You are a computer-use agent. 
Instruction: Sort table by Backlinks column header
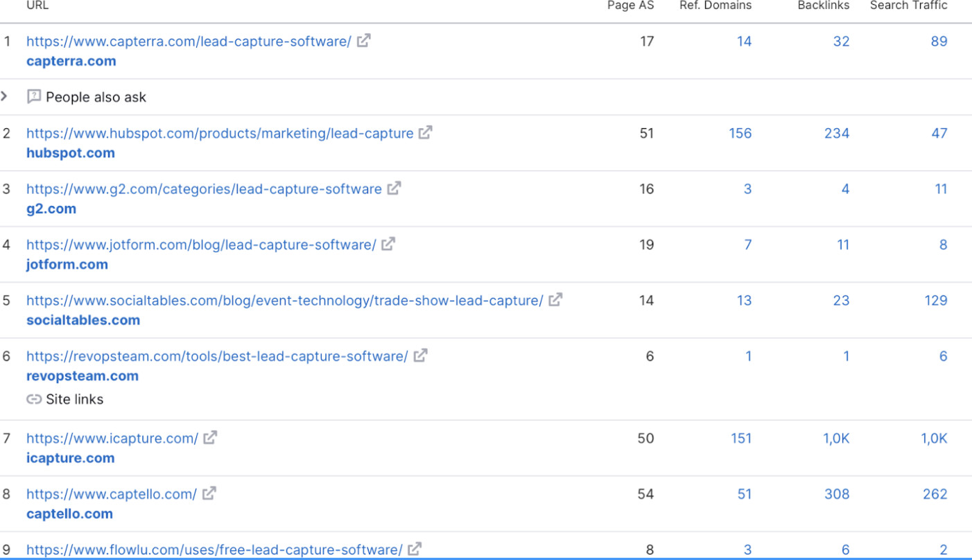click(824, 6)
